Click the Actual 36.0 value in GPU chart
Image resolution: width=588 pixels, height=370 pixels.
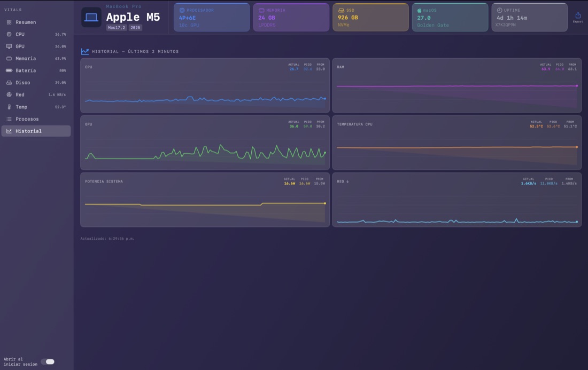294,126
